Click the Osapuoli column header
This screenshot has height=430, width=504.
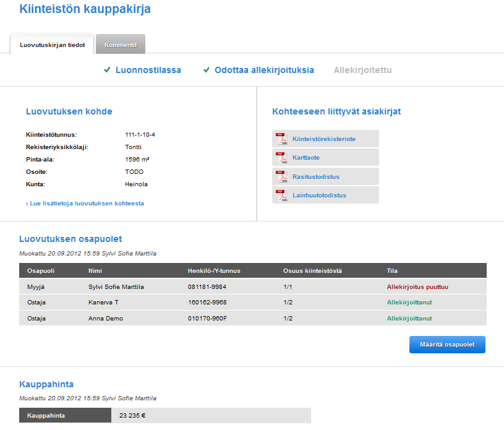[40, 271]
